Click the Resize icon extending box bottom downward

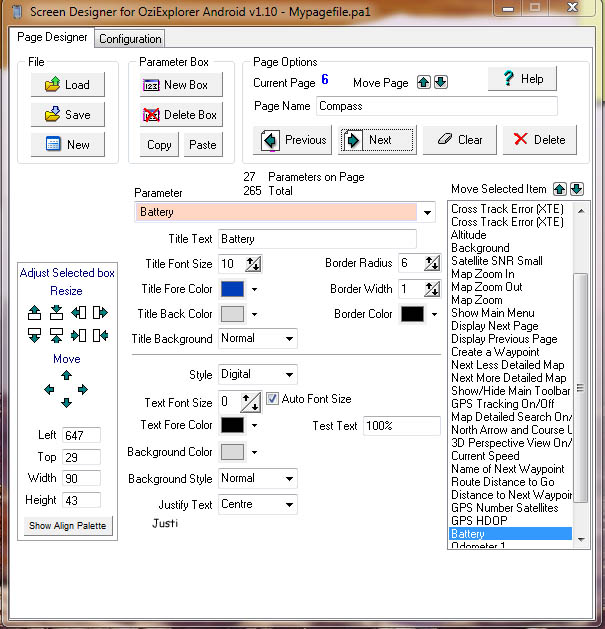click(x=35, y=335)
